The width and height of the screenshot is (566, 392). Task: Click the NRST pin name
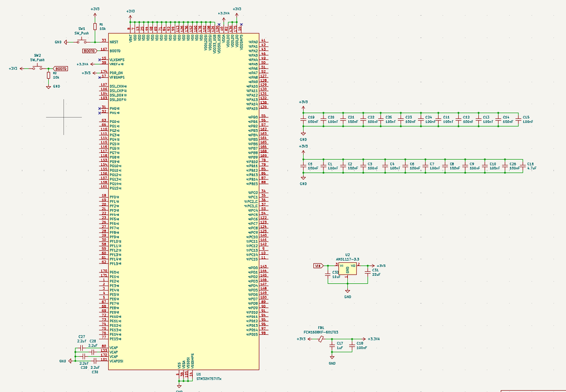click(114, 42)
